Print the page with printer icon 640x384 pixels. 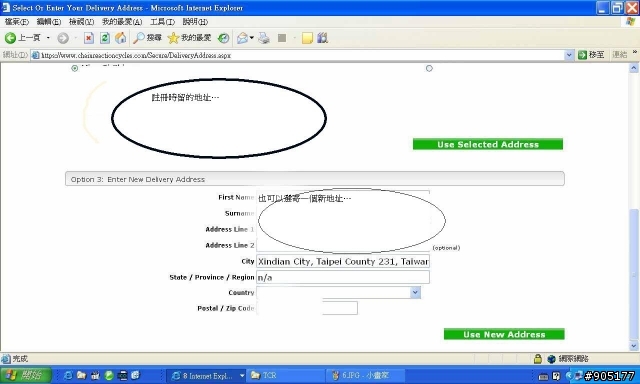tap(264, 38)
